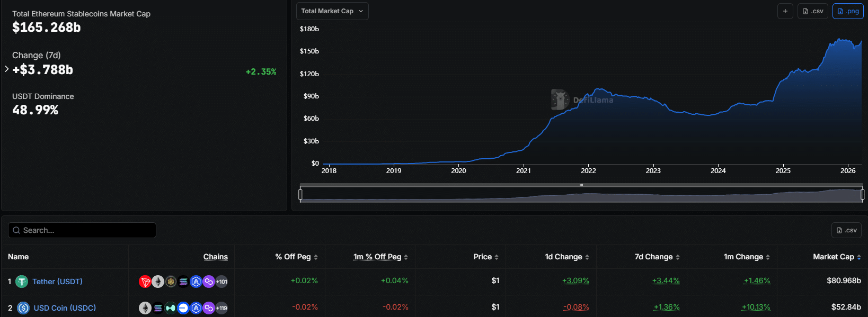Screen dimensions: 868x317
Task: Click the USD Coin (USDC) logo
Action: point(23,308)
